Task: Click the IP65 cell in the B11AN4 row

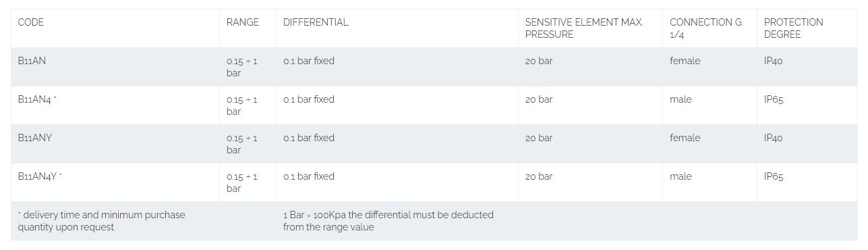Action: point(774,99)
